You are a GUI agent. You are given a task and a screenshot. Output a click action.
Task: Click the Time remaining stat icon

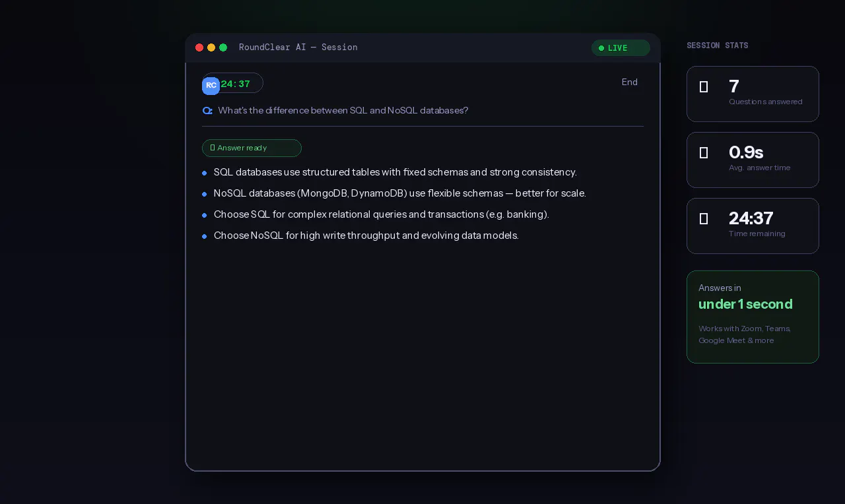point(704,218)
